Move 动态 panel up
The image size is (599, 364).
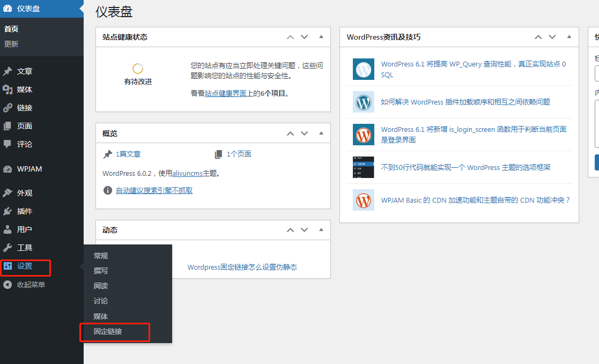(290, 230)
